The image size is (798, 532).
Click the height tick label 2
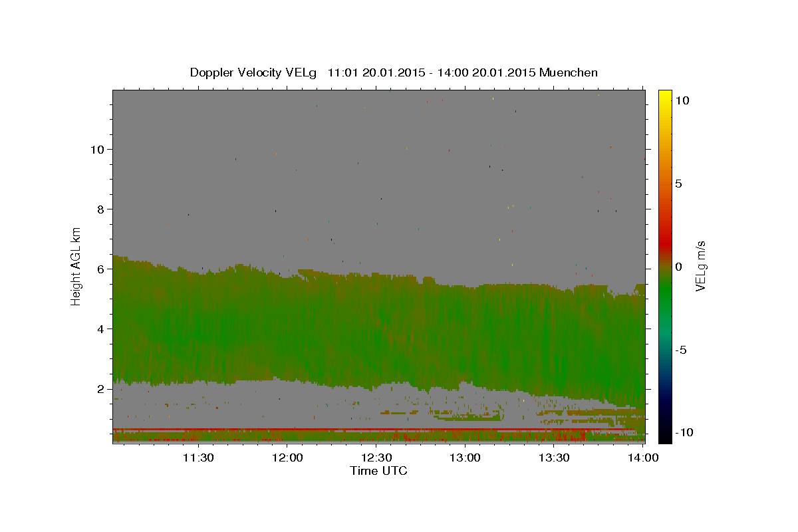[102, 388]
